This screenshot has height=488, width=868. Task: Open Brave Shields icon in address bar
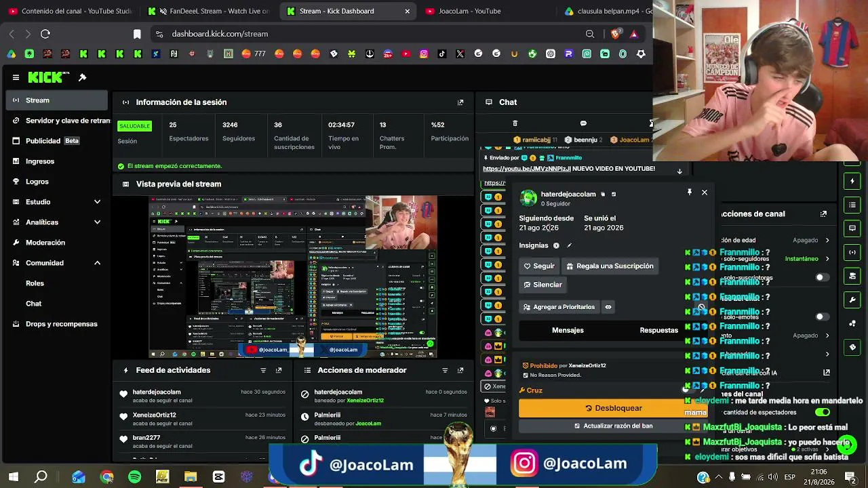tap(615, 34)
